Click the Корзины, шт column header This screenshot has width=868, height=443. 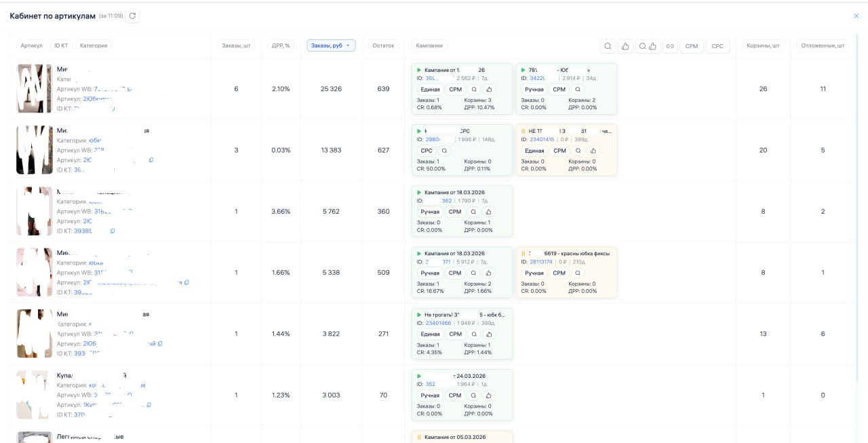click(x=763, y=45)
